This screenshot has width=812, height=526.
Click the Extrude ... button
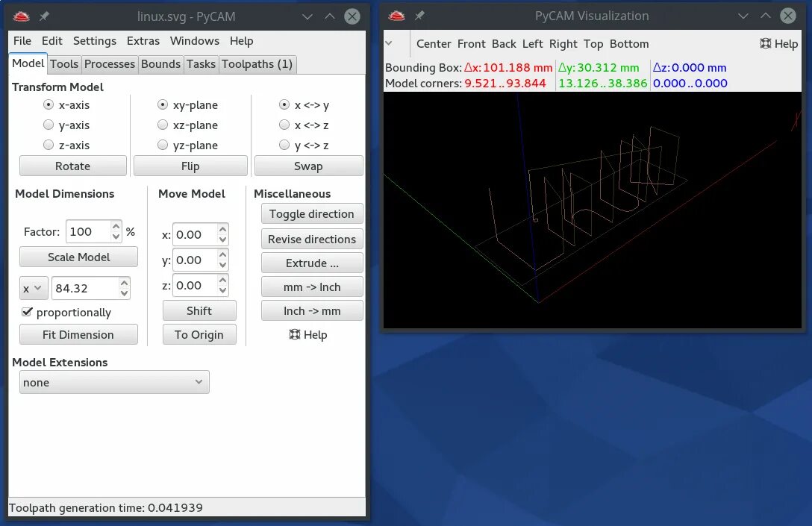312,263
